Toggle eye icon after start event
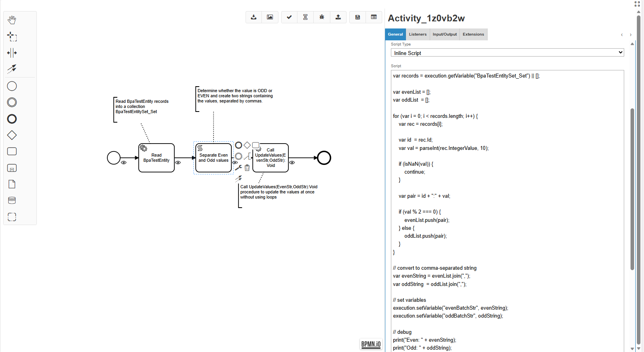Viewport: 644px width, 352px height. pyautogui.click(x=124, y=163)
